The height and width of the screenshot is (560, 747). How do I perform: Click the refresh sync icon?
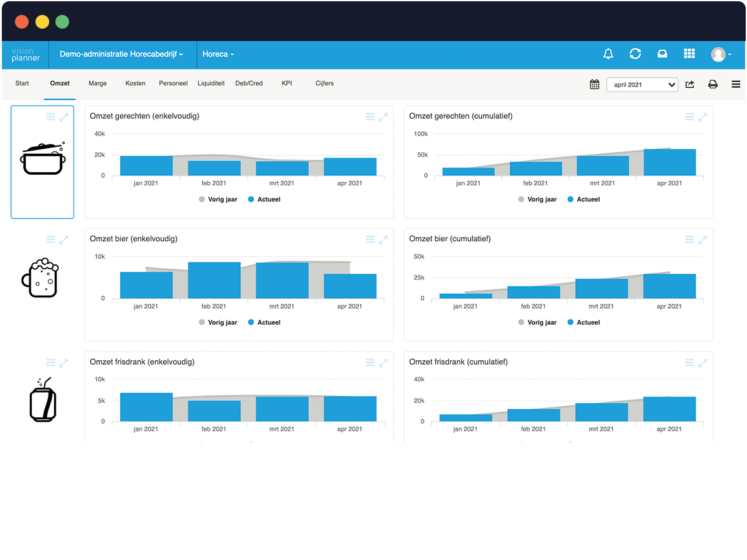[x=635, y=54]
